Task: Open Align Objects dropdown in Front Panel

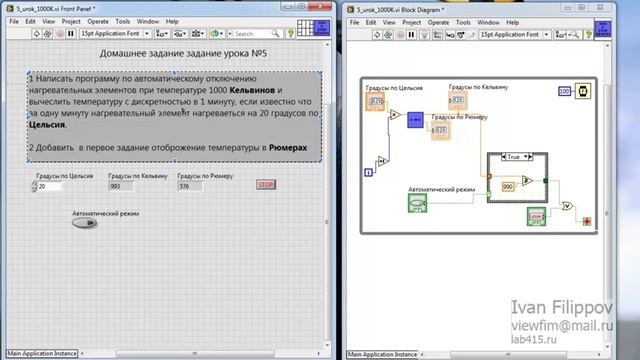Action: click(x=162, y=34)
